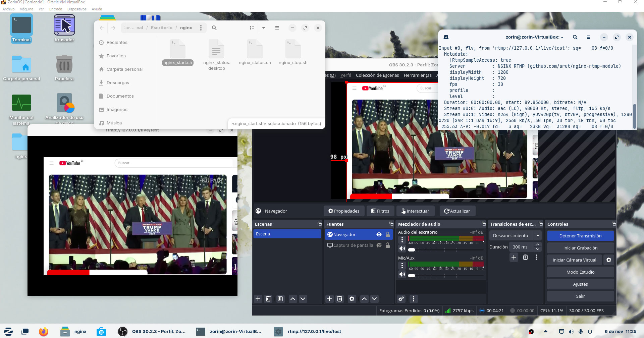Hide the Navegador source with eye icon
This screenshot has height=338, width=644.
pyautogui.click(x=379, y=234)
